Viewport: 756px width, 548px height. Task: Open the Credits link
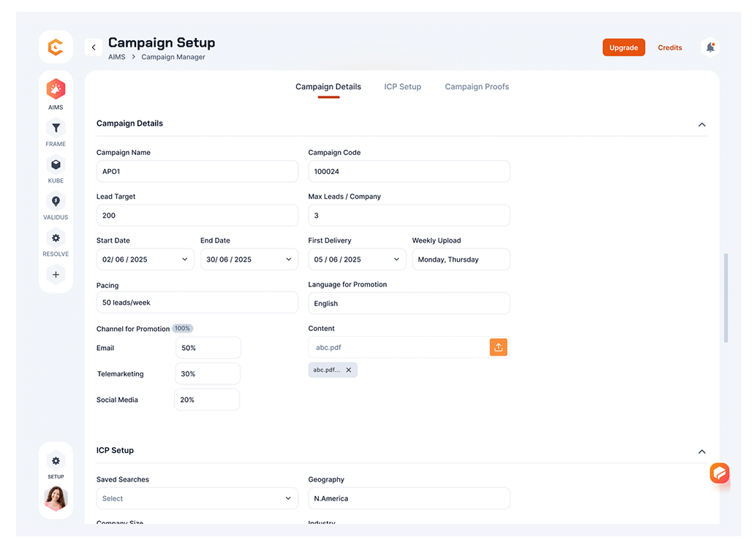(x=670, y=47)
